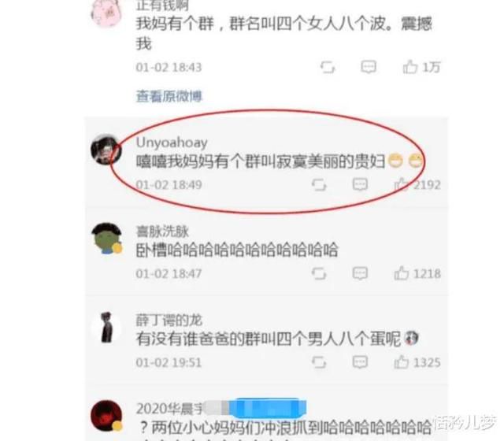Image resolution: width=504 pixels, height=441 pixels.
Task: Repost the 18:47 哈哈哈 comment
Action: coord(319,274)
